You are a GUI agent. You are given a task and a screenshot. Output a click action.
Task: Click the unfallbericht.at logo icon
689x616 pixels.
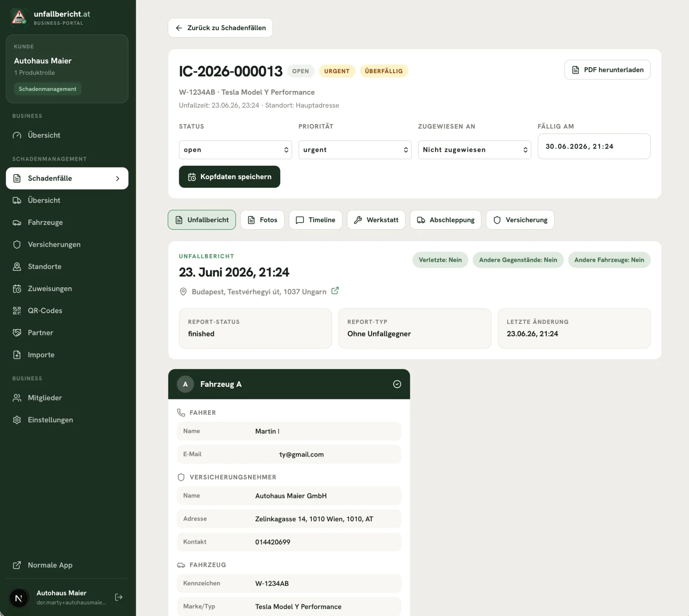[19, 17]
